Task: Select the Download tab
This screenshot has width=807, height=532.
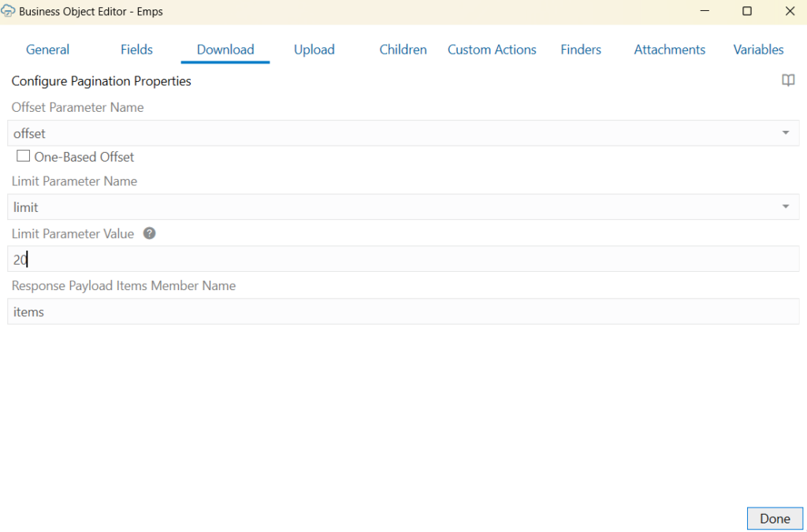Action: click(225, 49)
